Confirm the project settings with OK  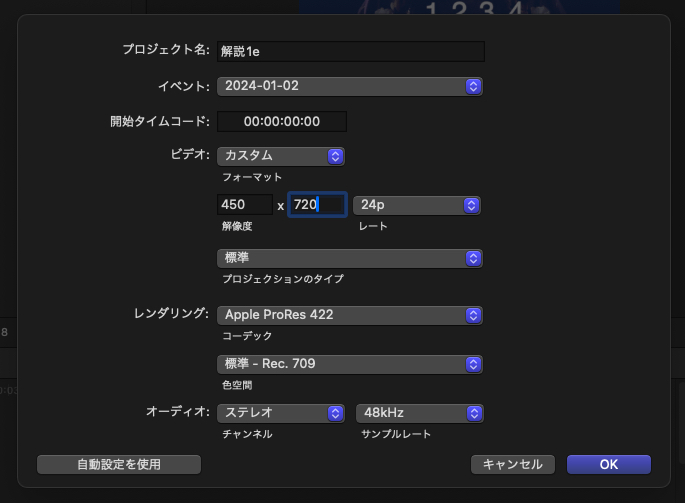(x=609, y=464)
